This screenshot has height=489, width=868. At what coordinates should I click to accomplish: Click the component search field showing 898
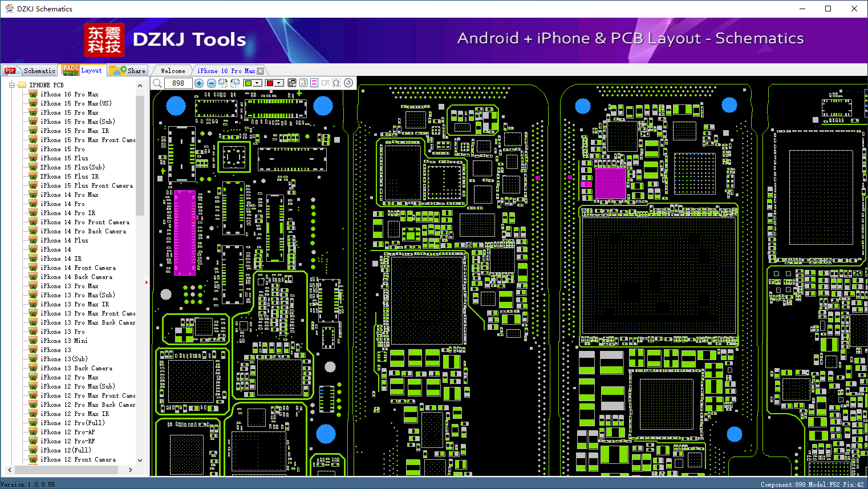[x=178, y=83]
